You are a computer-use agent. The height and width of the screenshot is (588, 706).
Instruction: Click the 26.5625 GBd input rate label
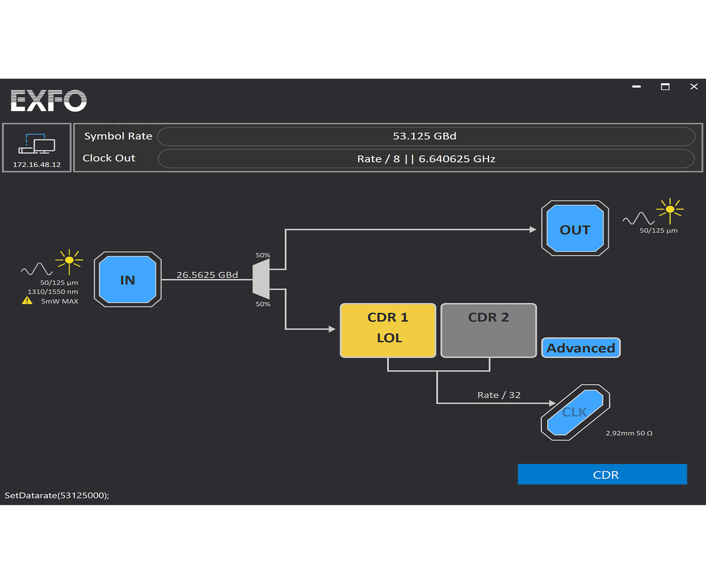(x=207, y=275)
